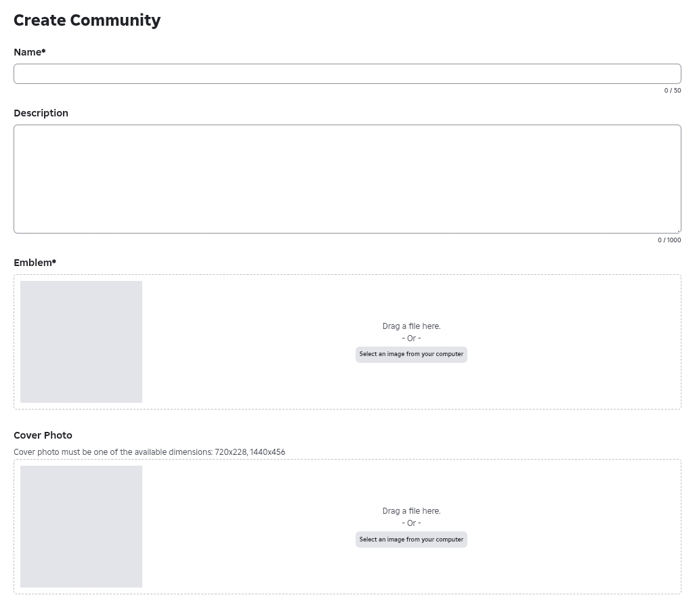Click the "- Or -" separator in Emblem
697x616 pixels.
pyautogui.click(x=411, y=338)
